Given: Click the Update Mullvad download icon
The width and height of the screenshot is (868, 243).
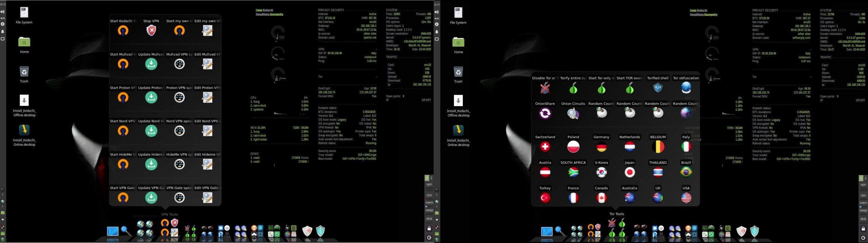Looking at the screenshot, I should [x=151, y=64].
